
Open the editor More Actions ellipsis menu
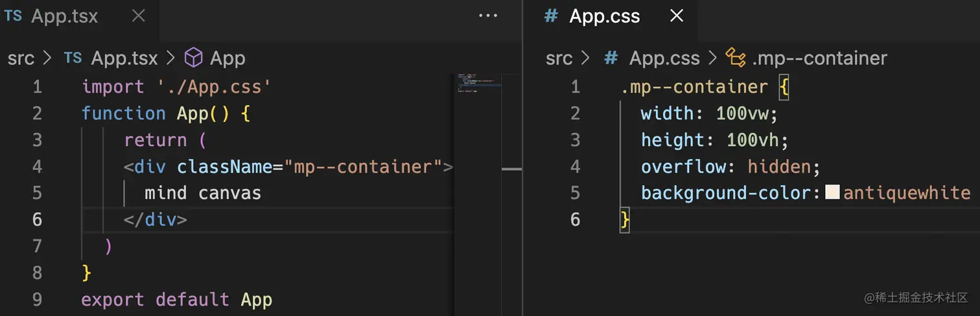point(487,16)
